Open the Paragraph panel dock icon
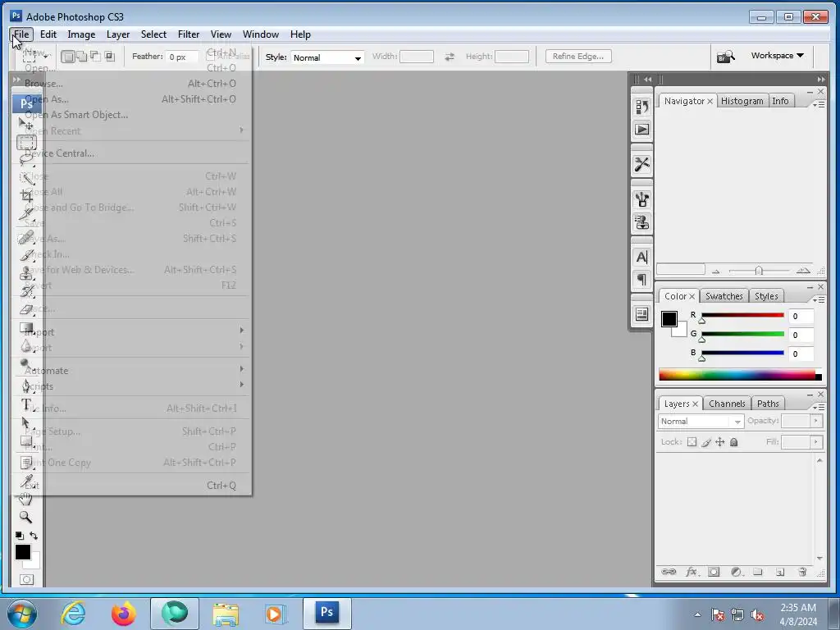840x630 pixels. (641, 279)
